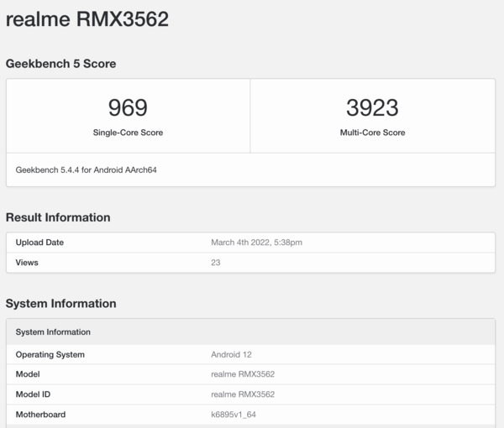Click the Operating System row label
Screen dimensions: 504x428
click(50, 354)
